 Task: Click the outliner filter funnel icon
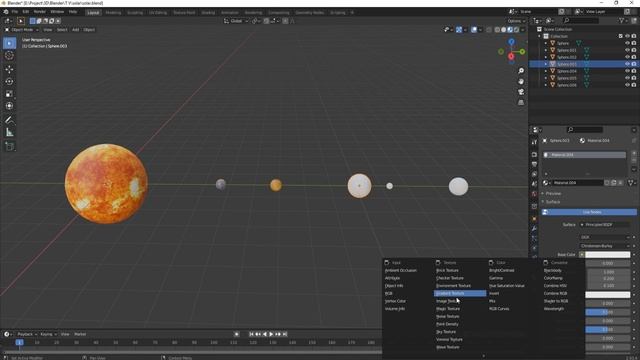[622, 20]
